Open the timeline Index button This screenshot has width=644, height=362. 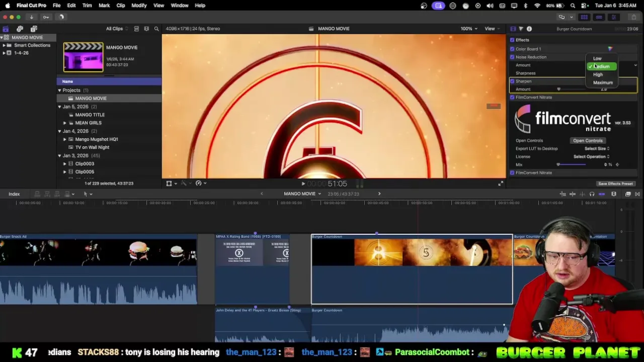(14, 194)
